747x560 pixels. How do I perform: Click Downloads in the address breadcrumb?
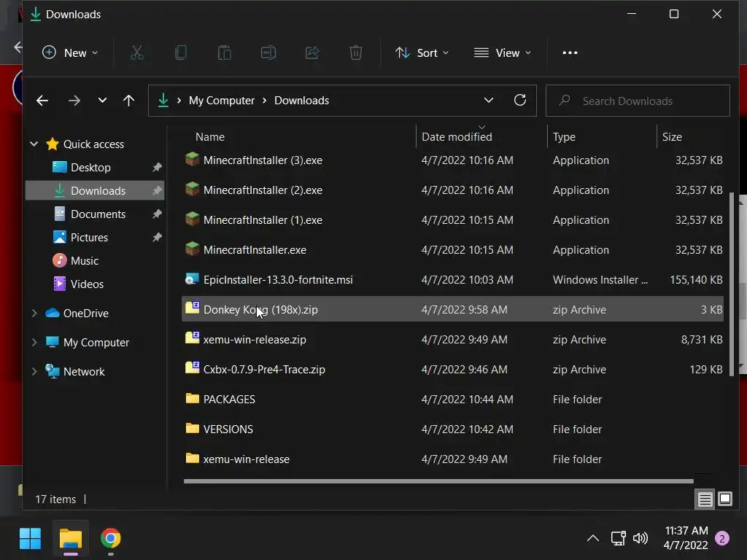tap(301, 101)
